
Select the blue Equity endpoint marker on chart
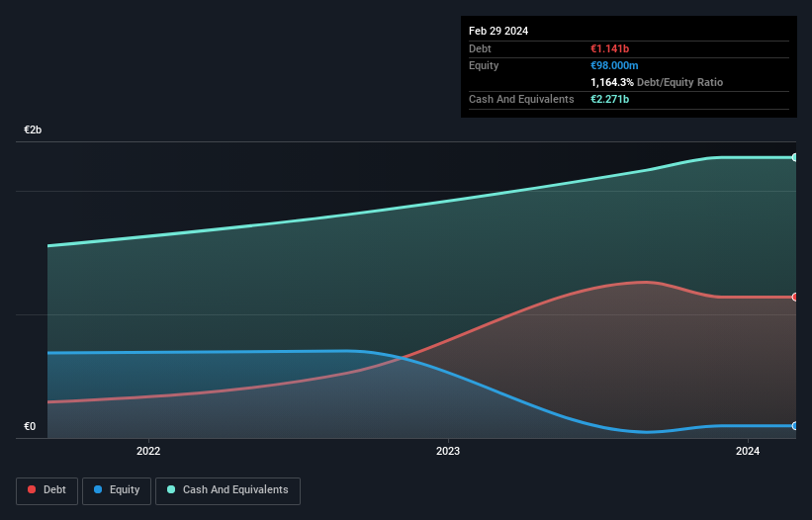[x=794, y=426]
